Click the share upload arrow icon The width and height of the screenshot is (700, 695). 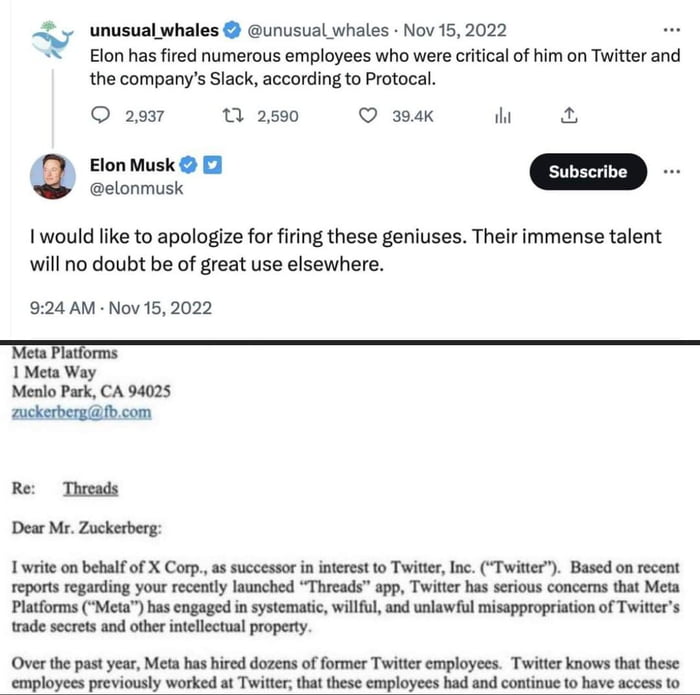pos(569,115)
